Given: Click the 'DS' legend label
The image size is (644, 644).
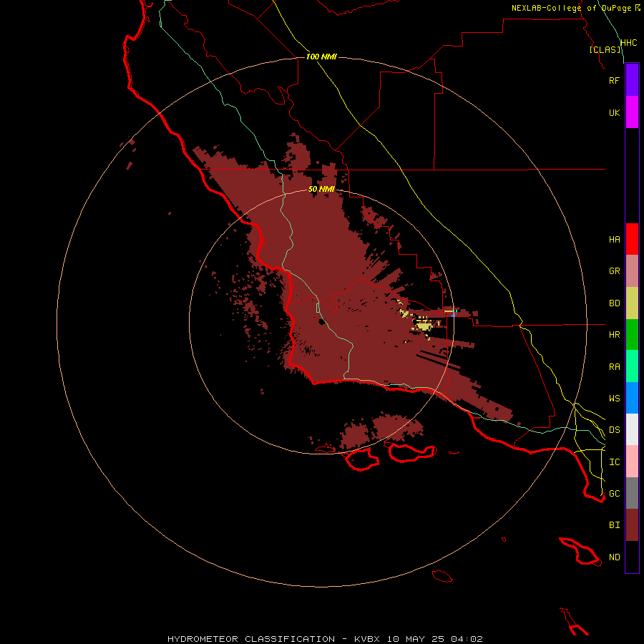Looking at the screenshot, I should [614, 429].
